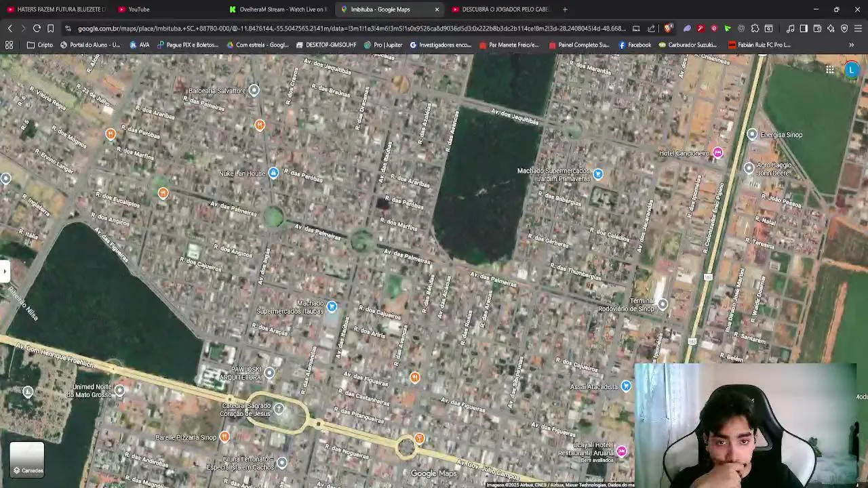Open Carburador Suzuki bookmark
This screenshot has width=868, height=488.
pos(688,45)
